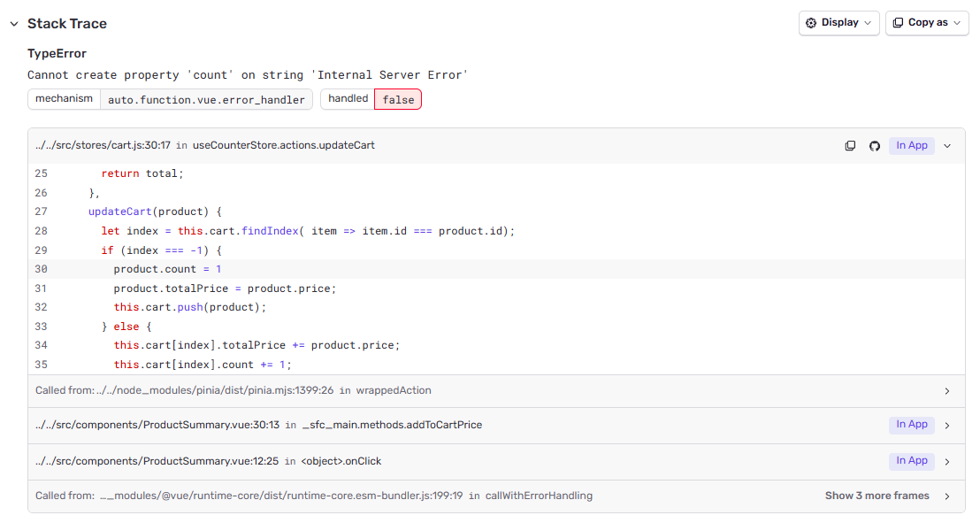This screenshot has width=980, height=523.
Task: Select the 'Cannot create property' error message
Action: coord(248,75)
